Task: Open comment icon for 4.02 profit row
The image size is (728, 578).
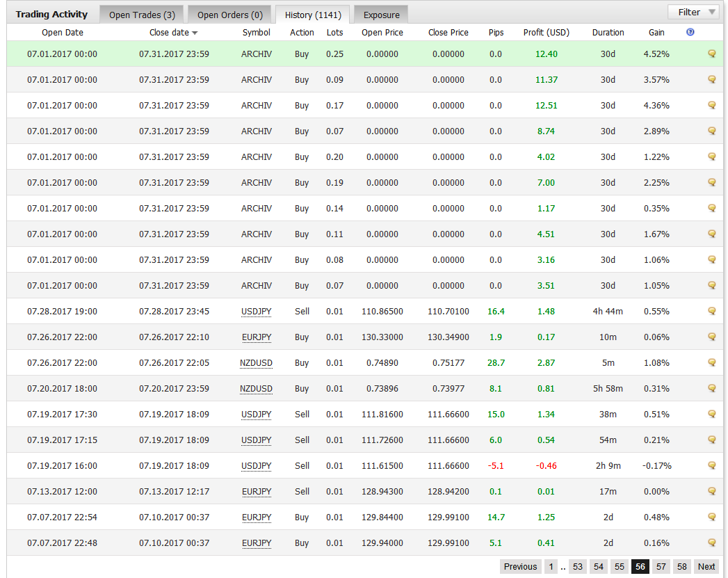Action: (711, 156)
